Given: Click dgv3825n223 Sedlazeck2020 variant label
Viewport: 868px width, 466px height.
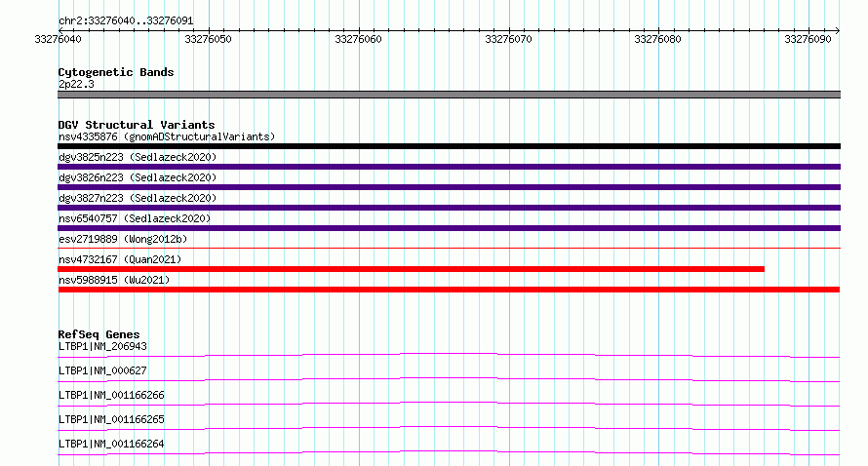Looking at the screenshot, I should [138, 157].
